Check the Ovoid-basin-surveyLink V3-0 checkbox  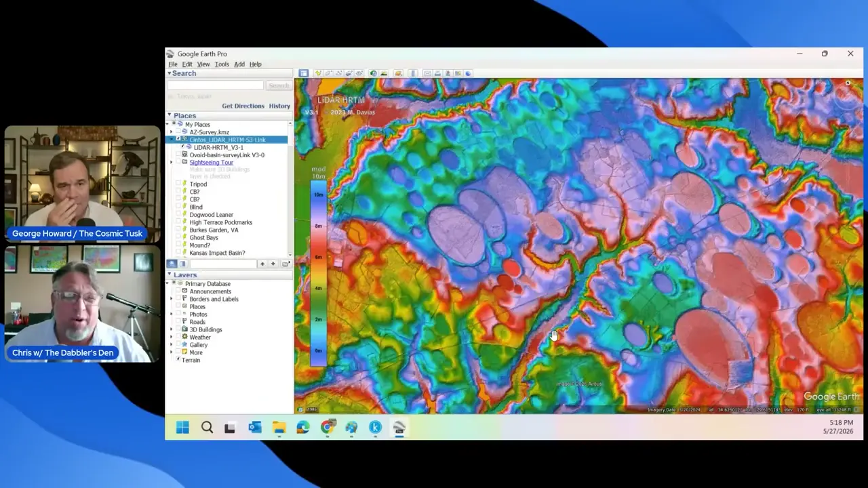tap(178, 155)
